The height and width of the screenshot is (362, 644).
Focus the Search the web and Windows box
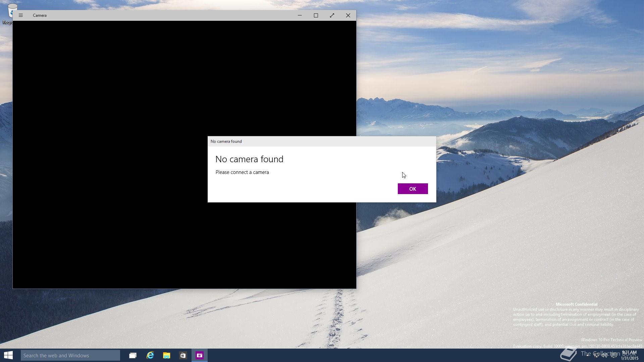click(70, 355)
